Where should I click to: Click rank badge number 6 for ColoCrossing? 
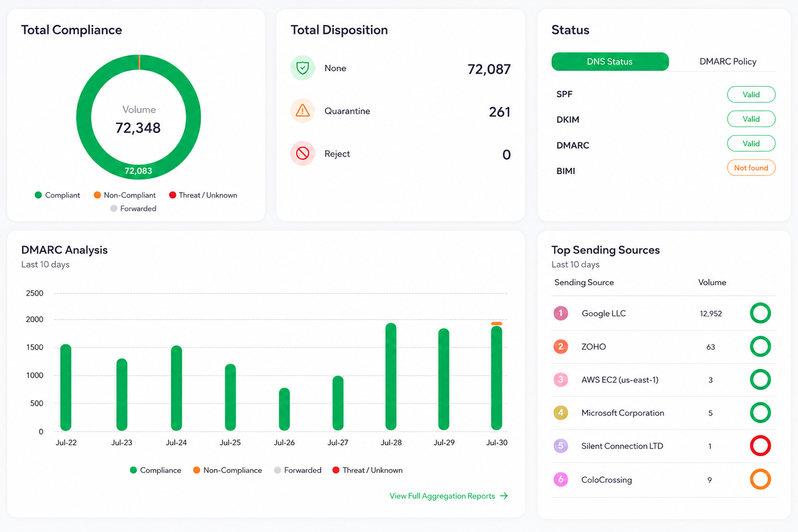[560, 479]
